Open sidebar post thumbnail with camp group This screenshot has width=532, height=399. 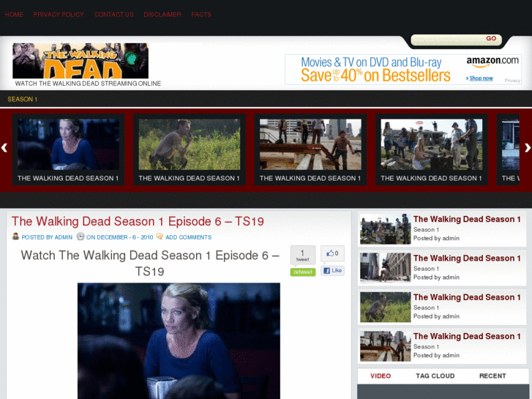[386, 229]
